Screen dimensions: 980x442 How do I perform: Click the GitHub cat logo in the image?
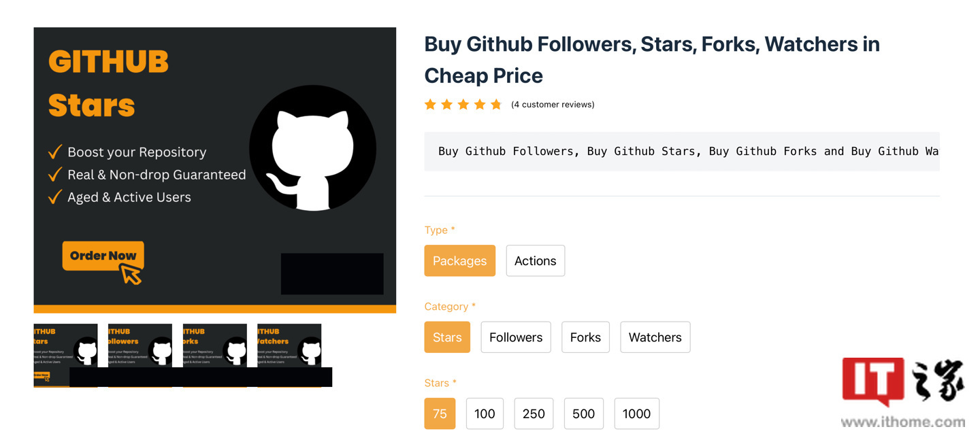tap(312, 148)
